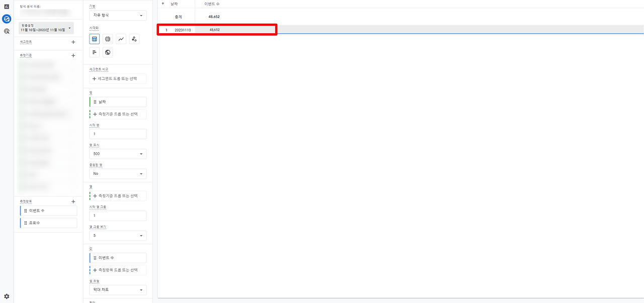Click the rows dimension drop zone
644x303 pixels.
coord(118,114)
